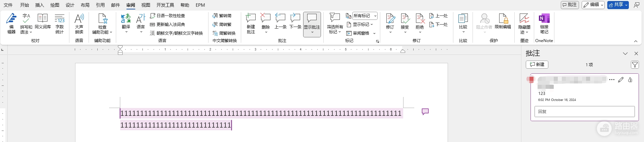The width and height of the screenshot is (644, 142).
Task: Edit the comment with pencil icon
Action: 621,80
